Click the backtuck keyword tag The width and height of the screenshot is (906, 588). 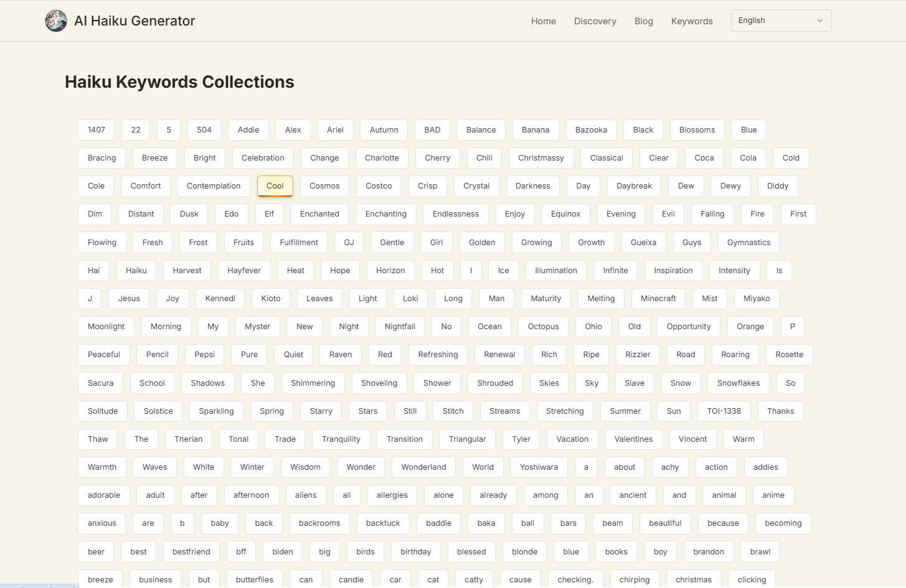[383, 523]
